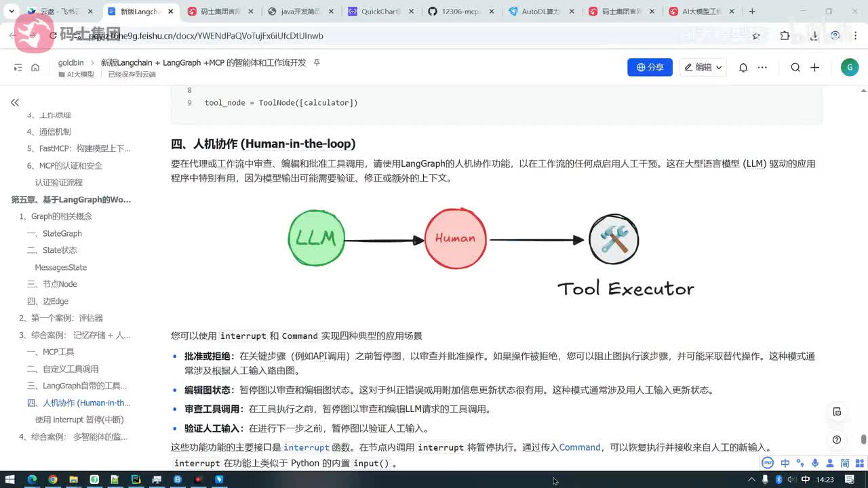The image size is (868, 488).
Task: Open the Edit mode dropdown
Action: point(703,67)
